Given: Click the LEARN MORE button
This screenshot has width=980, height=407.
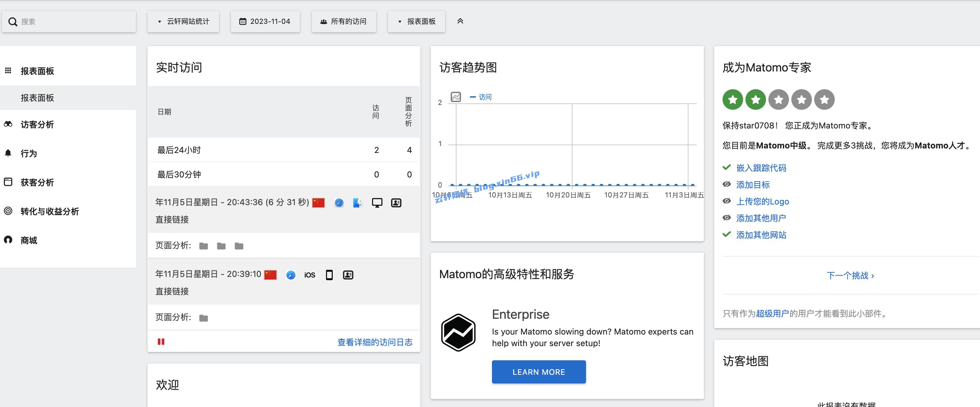Looking at the screenshot, I should 539,372.
